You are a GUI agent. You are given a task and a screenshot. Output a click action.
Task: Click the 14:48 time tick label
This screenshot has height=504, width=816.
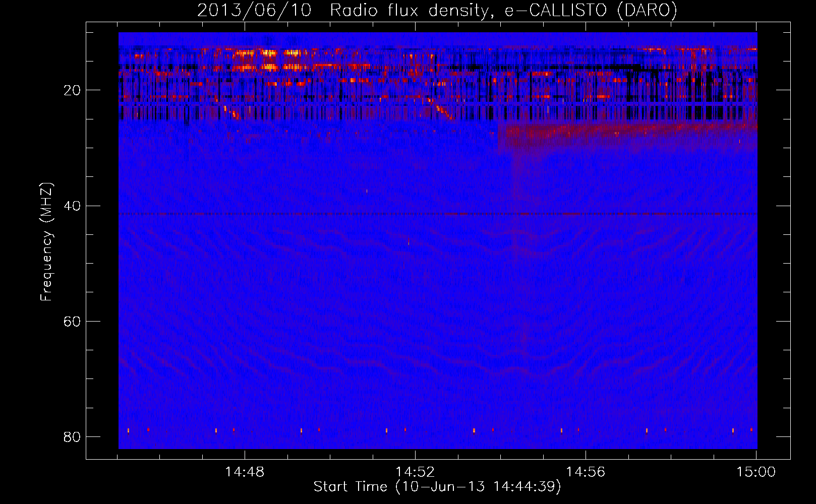tap(245, 472)
